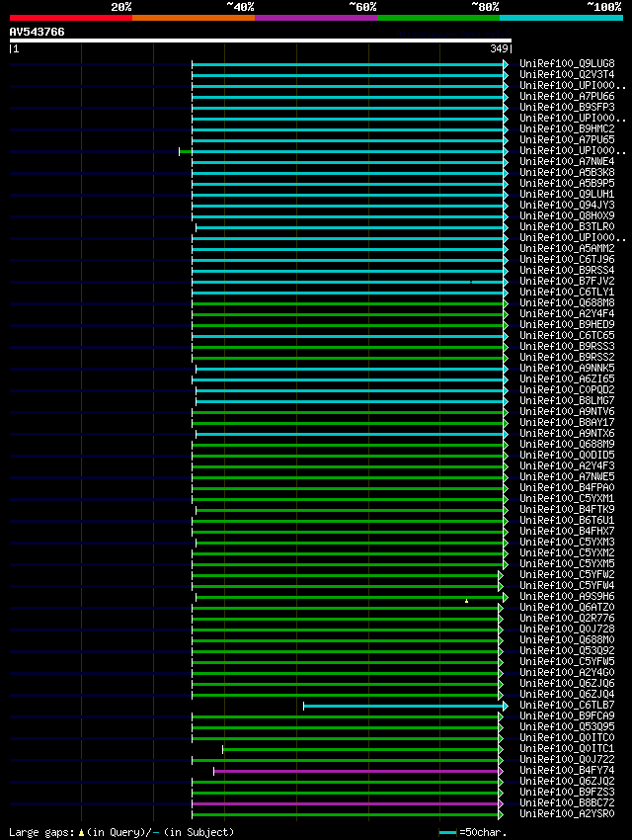The image size is (632, 840).
Task: Select the hit label UniRef100_Q0DID5
Action: [567, 455]
